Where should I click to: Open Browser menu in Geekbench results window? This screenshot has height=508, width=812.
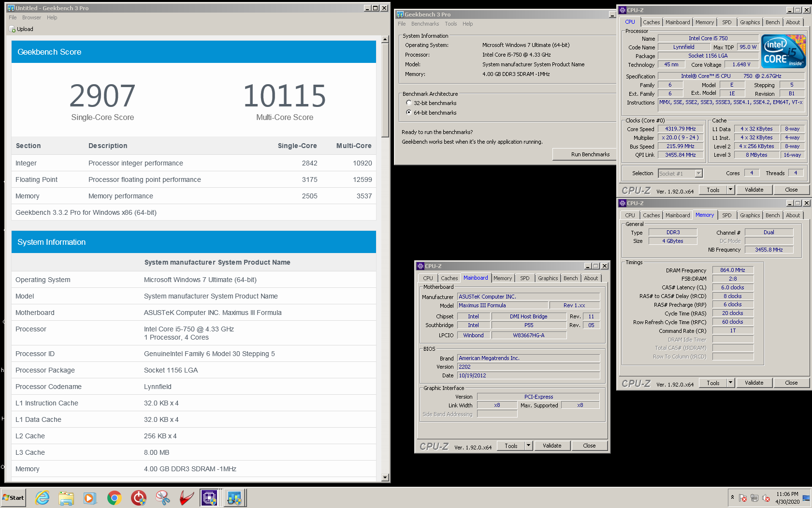[x=31, y=17]
